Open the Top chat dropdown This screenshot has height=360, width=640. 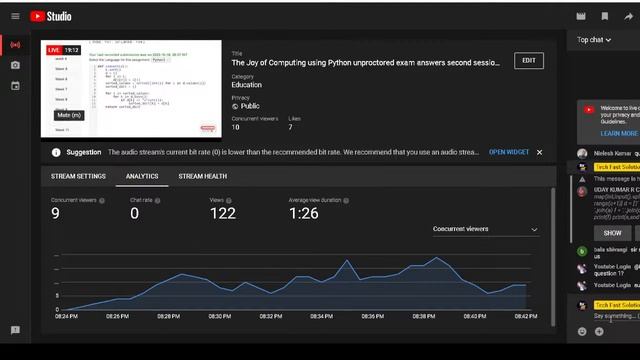click(594, 40)
